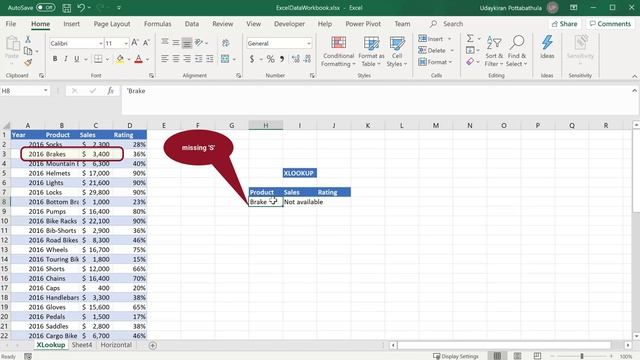Image resolution: width=640 pixels, height=360 pixels.
Task: Click the Merge & Center icon
Action: click(x=225, y=59)
